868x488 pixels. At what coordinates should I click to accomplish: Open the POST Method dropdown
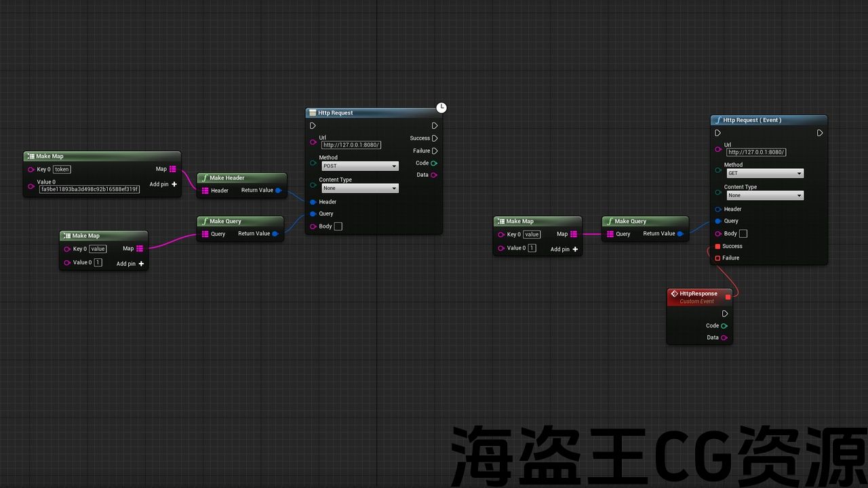click(360, 166)
